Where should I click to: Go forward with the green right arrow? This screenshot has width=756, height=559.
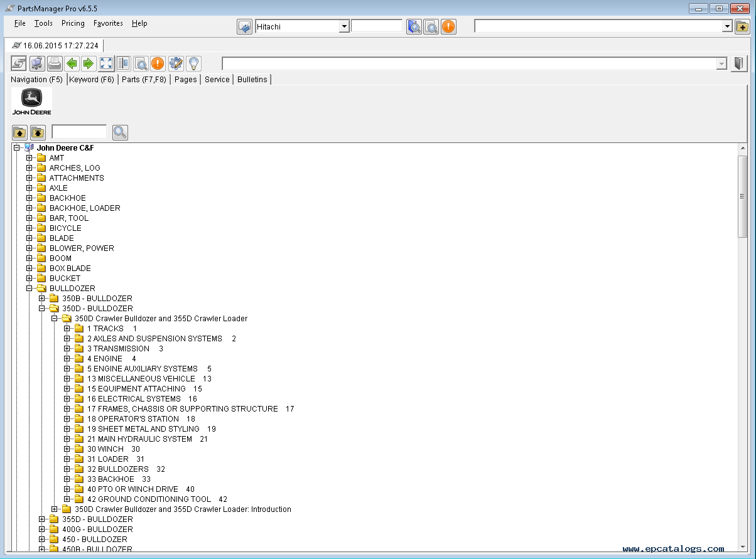[88, 63]
